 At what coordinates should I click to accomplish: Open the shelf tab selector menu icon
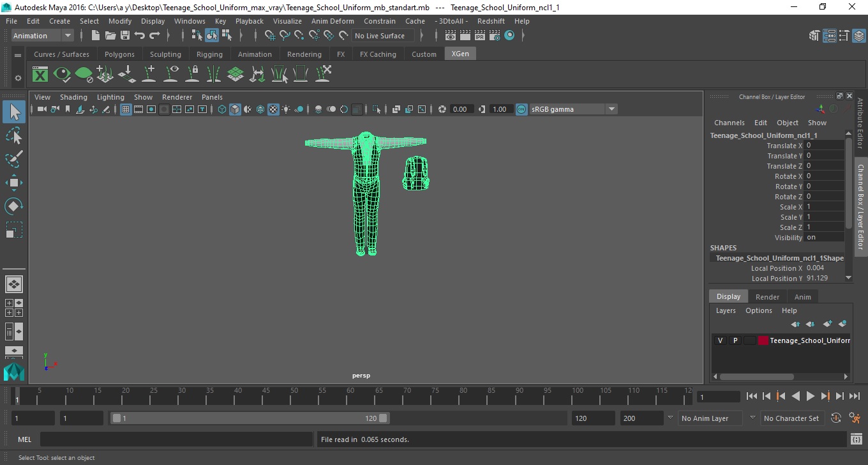pyautogui.click(x=18, y=55)
